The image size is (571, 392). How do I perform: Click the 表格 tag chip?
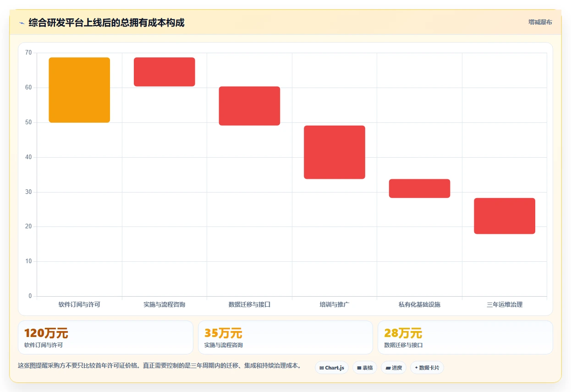click(x=365, y=368)
